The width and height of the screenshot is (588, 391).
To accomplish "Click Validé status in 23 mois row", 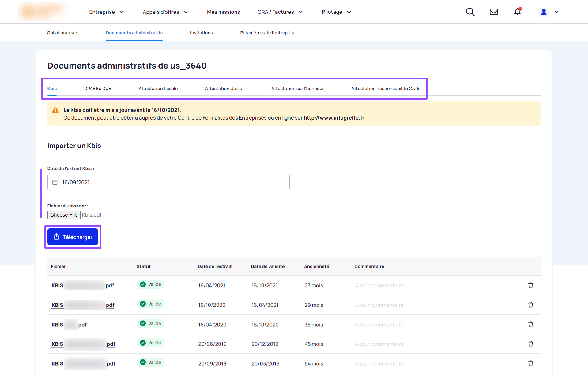I will point(150,284).
